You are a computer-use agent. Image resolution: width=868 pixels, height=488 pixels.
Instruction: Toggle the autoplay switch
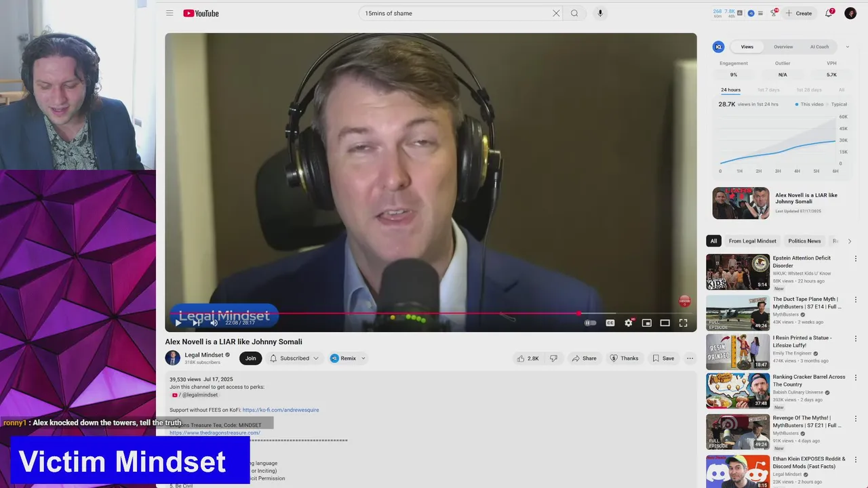[590, 323]
